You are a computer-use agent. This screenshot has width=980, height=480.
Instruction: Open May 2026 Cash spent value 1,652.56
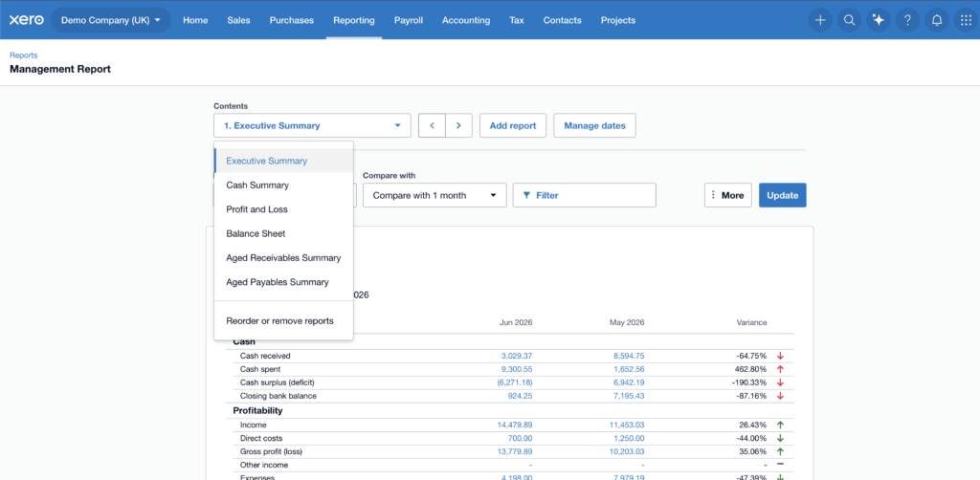click(x=629, y=369)
